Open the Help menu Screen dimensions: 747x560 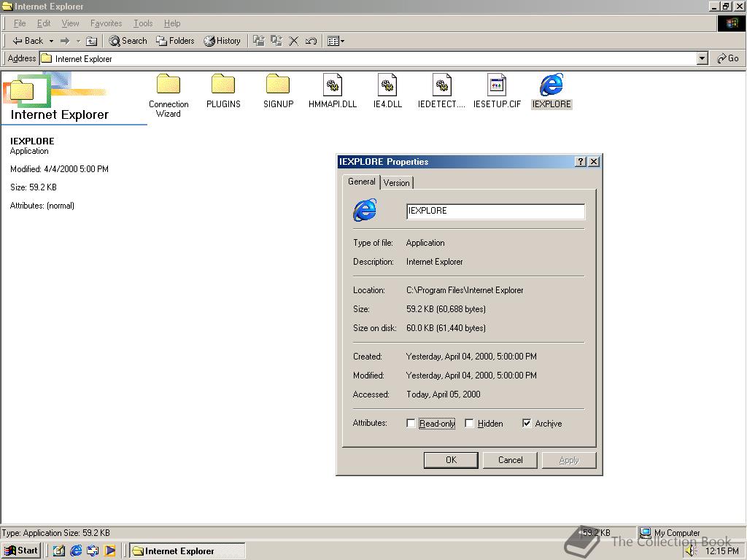click(172, 23)
